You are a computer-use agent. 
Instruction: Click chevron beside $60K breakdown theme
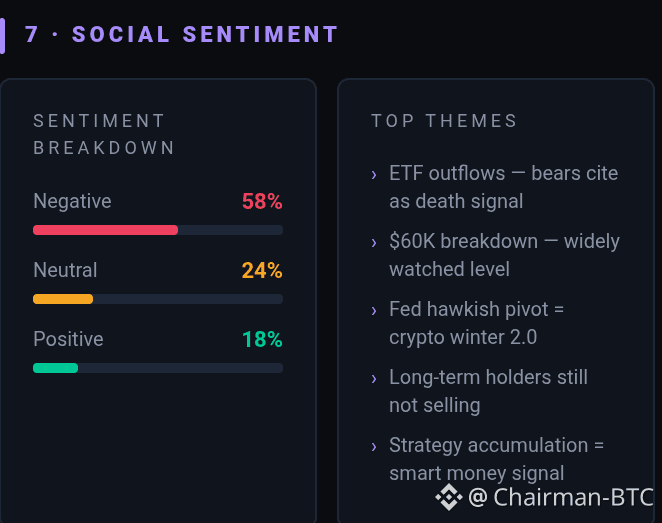(374, 242)
